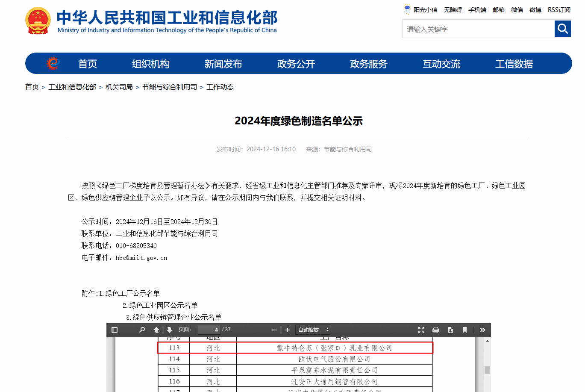Download the green factory list PDF
The image size is (585, 392).
450,330
